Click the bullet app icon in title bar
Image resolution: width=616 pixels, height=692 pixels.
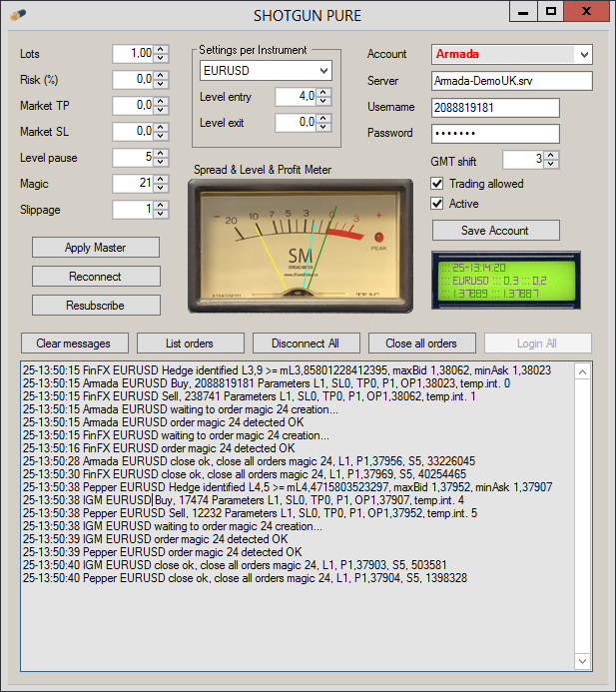[18, 15]
